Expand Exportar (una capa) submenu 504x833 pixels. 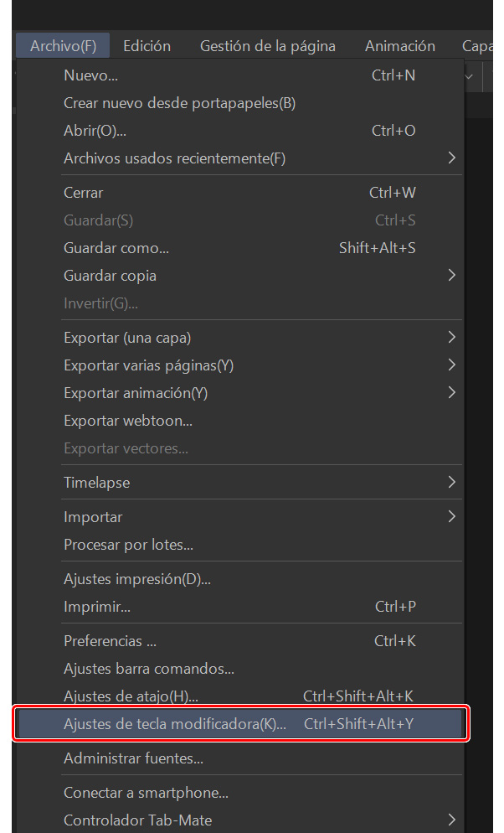[x=127, y=338]
